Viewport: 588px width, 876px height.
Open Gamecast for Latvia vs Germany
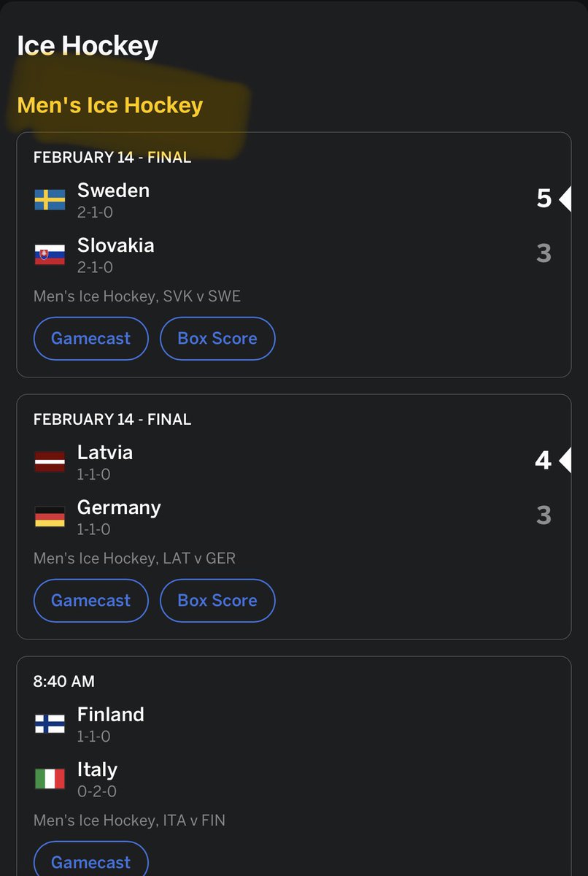pyautogui.click(x=91, y=601)
